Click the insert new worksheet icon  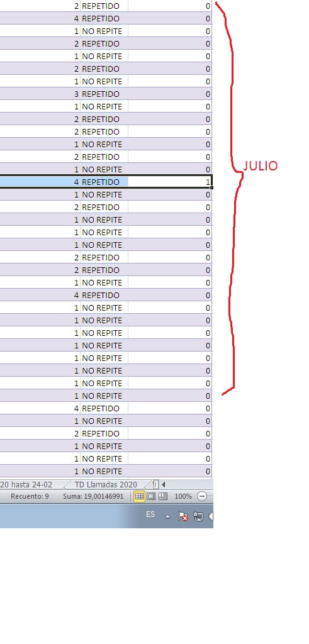pos(155,484)
